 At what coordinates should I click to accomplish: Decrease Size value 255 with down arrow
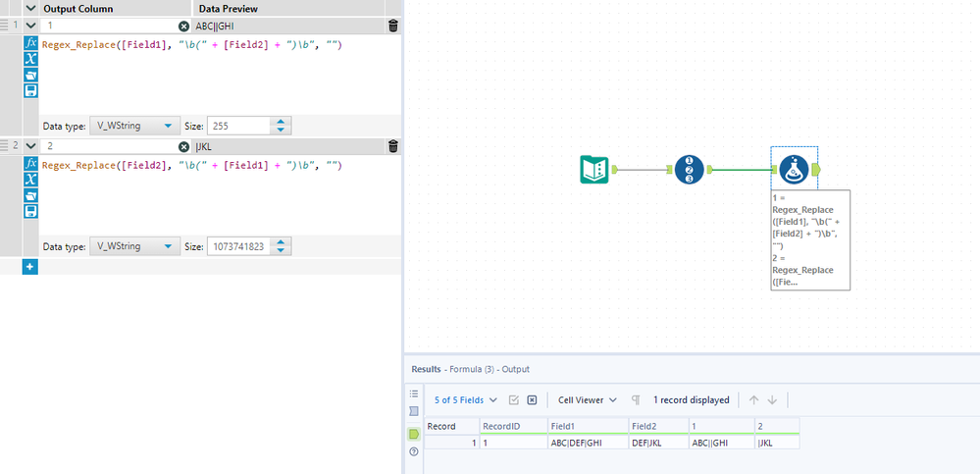pyautogui.click(x=281, y=131)
